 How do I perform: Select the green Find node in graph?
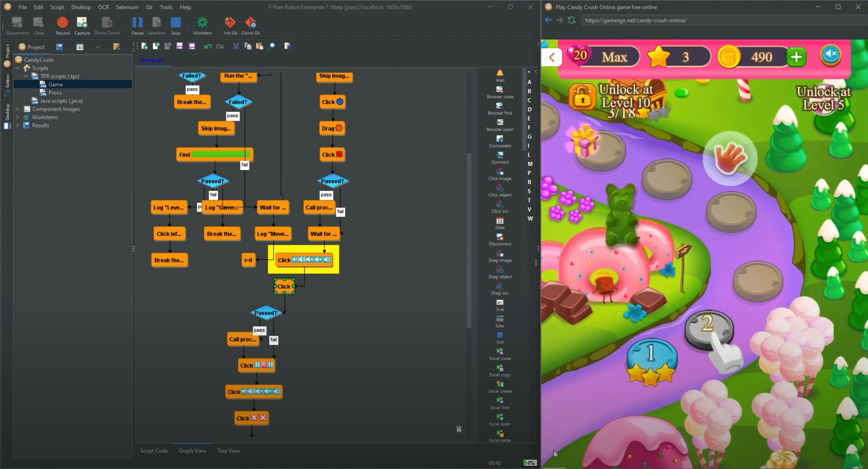pos(215,154)
